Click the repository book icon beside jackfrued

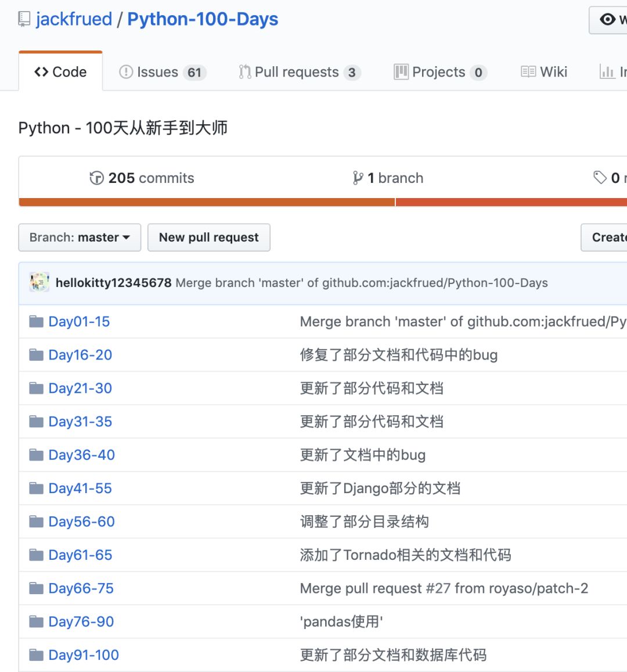point(24,19)
